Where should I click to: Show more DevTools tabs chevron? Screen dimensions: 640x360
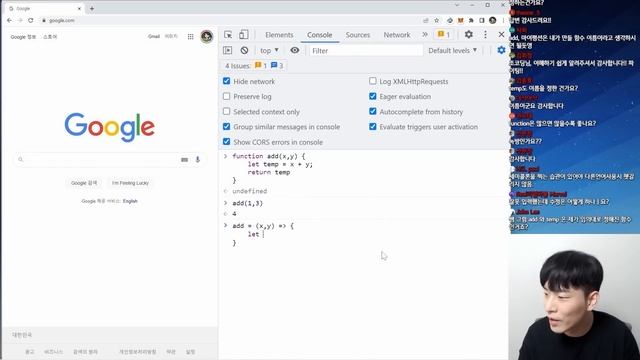425,35
